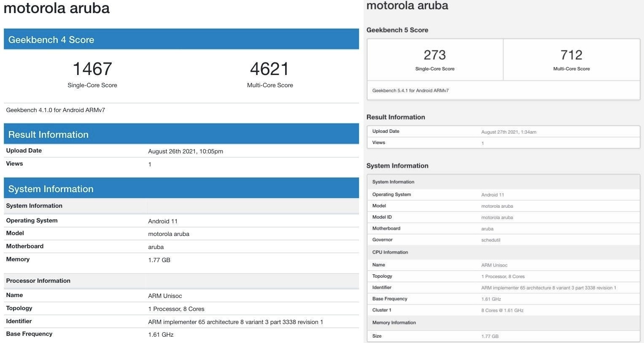Select upload date August 26th 2021, 10:05pm

click(186, 151)
